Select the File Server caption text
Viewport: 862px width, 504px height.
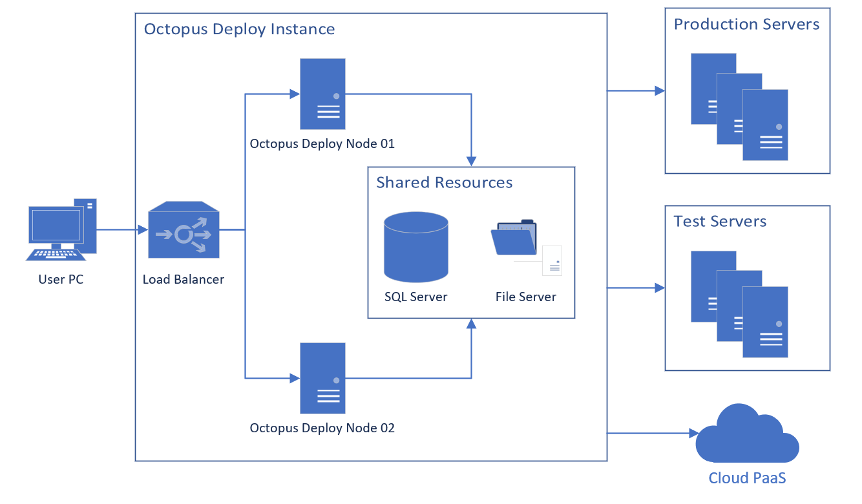coord(526,297)
